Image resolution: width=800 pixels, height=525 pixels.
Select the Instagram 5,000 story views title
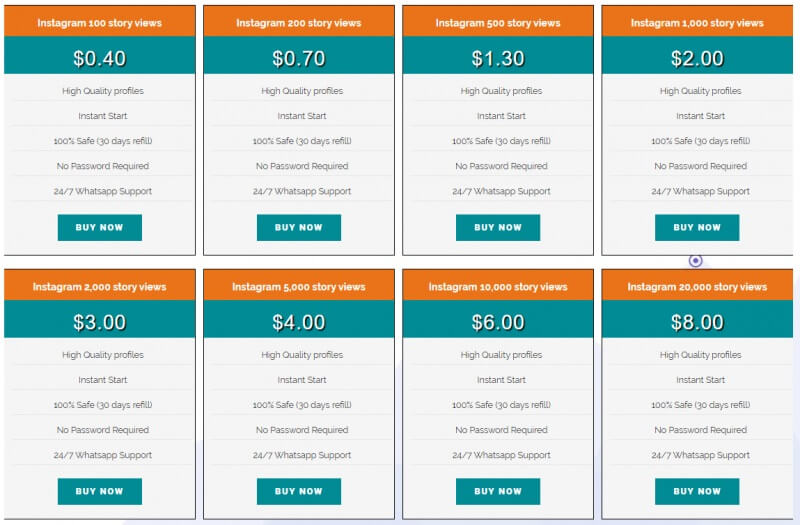click(298, 287)
